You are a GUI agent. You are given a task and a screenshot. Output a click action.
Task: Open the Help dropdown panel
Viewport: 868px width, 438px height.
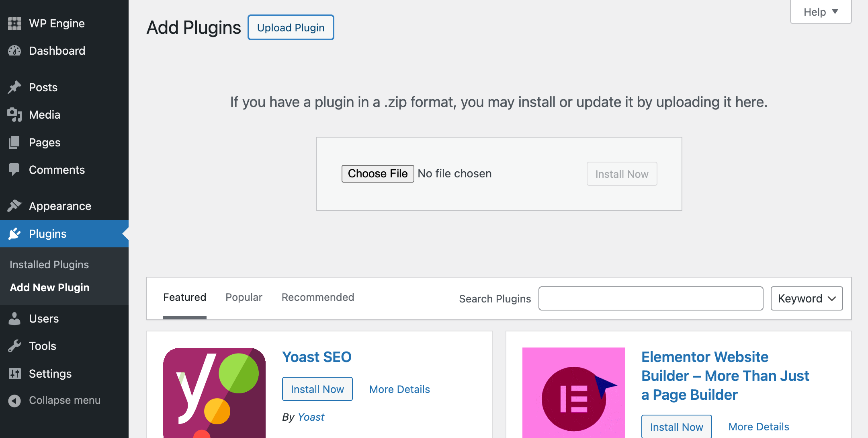click(820, 12)
